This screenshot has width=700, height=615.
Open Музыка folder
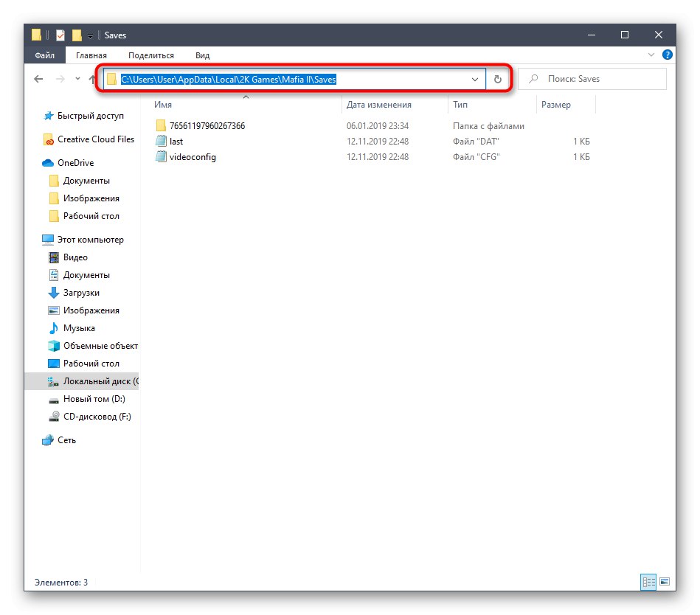pos(79,328)
